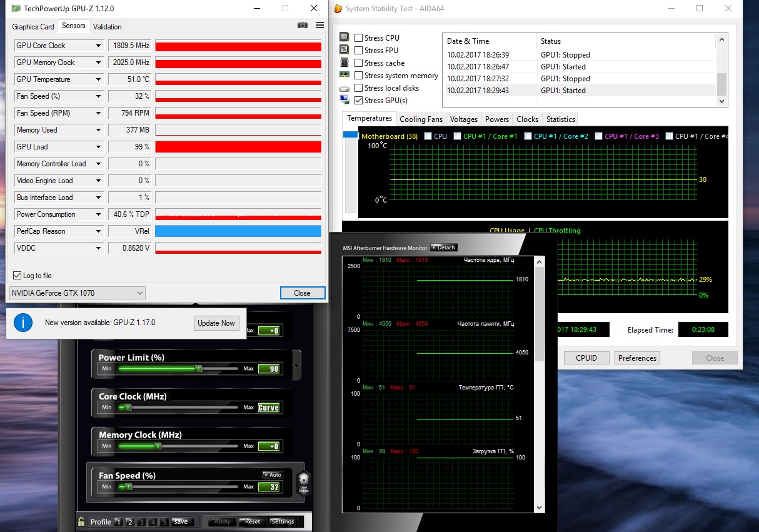
Task: Select Afterburner profile slot 1
Action: [118, 522]
